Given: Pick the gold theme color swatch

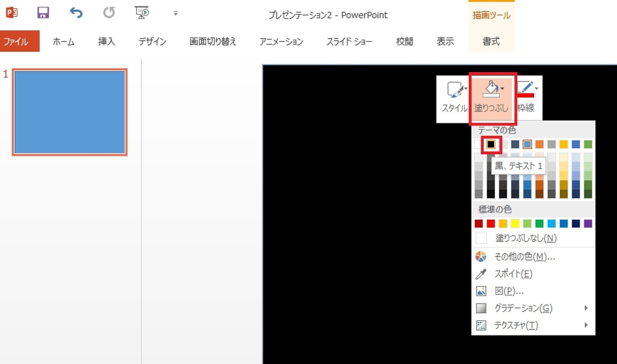Looking at the screenshot, I should [x=564, y=144].
